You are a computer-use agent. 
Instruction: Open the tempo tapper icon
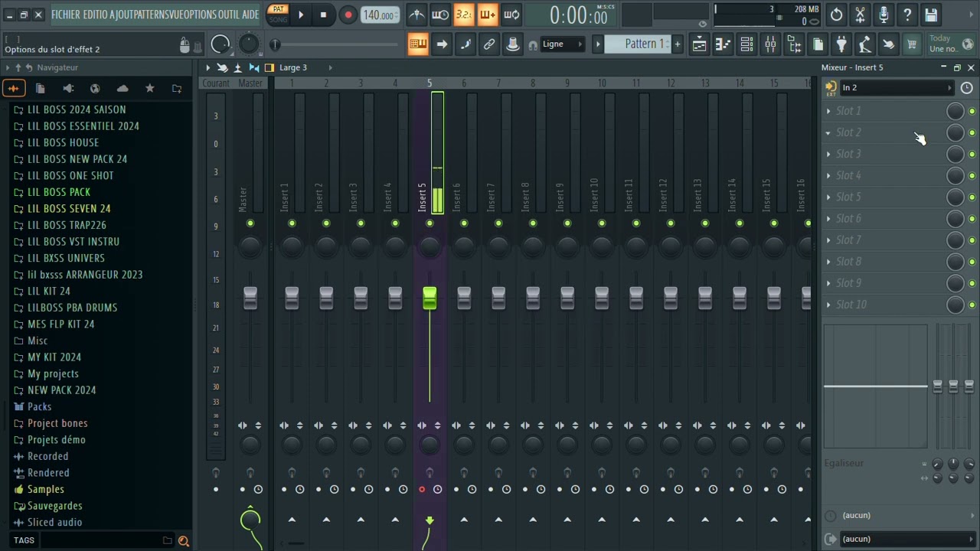point(865,45)
